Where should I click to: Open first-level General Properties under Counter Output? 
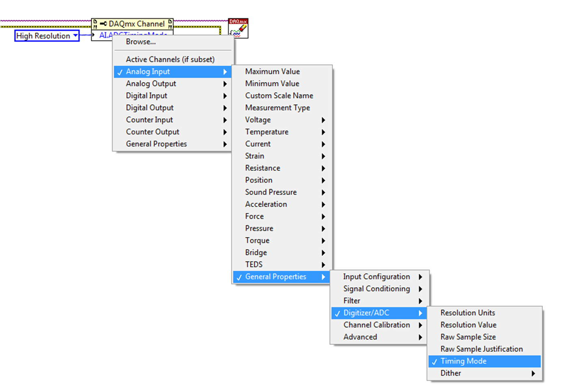coord(173,144)
